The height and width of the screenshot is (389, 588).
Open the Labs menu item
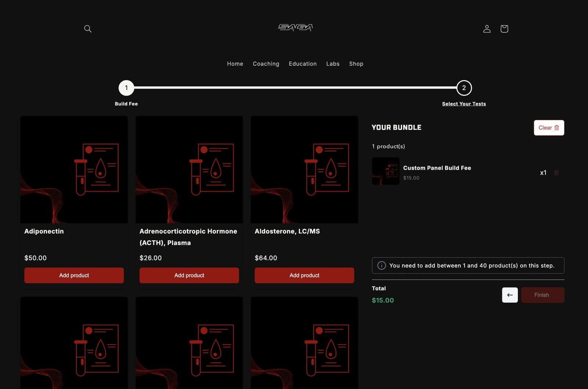coord(333,64)
